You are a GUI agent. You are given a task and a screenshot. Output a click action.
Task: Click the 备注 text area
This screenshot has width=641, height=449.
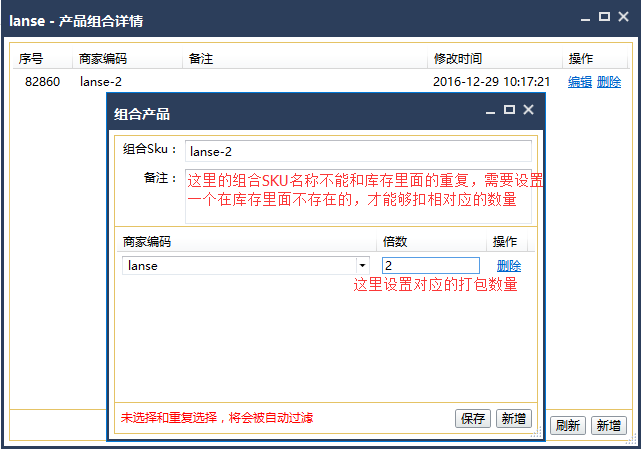pyautogui.click(x=358, y=196)
